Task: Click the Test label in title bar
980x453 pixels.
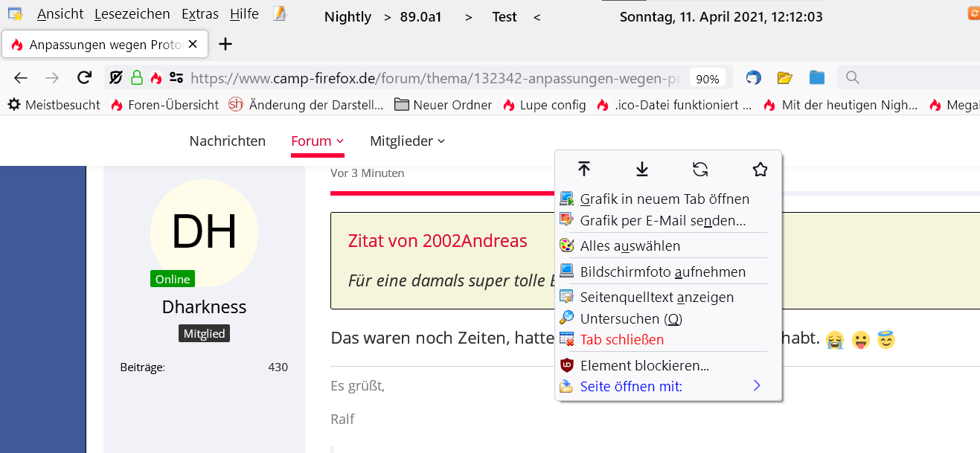Action: (505, 16)
